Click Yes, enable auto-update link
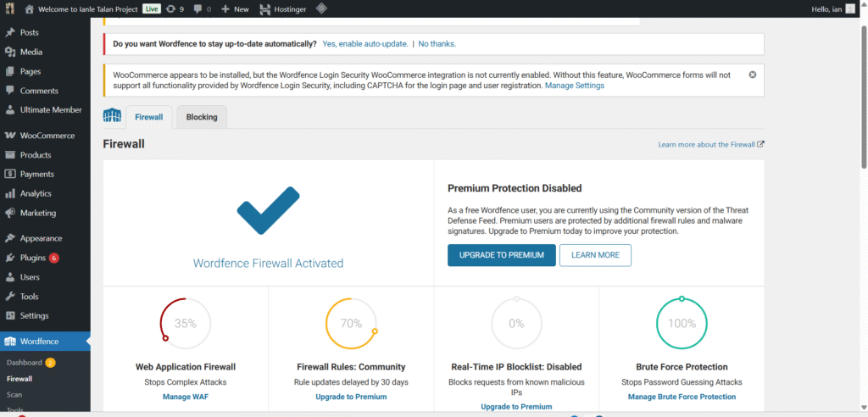Viewport: 868px width, 417px height. [x=365, y=43]
